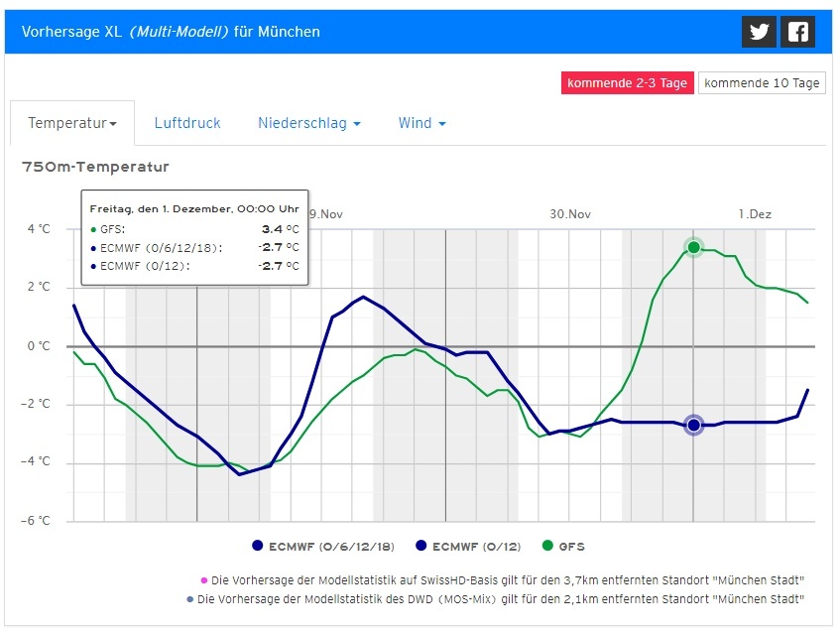Click the green GFS legend color dot

(547, 546)
